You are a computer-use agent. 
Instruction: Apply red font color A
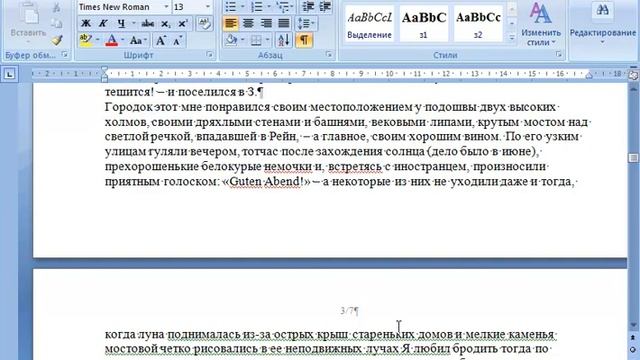pyautogui.click(x=111, y=40)
